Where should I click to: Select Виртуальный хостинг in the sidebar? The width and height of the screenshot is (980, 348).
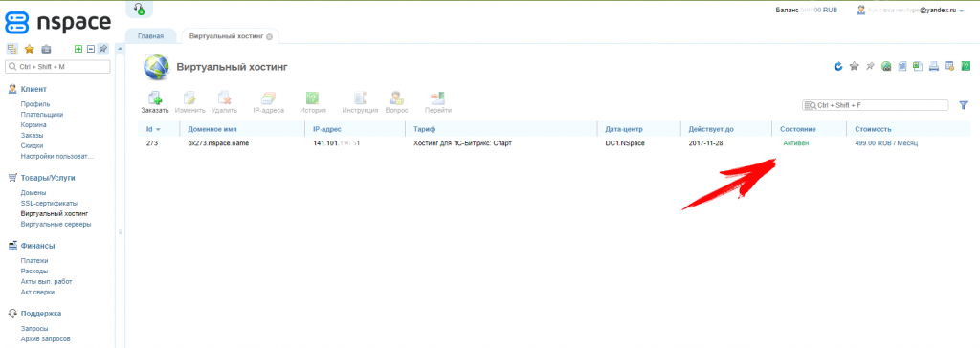tap(54, 213)
